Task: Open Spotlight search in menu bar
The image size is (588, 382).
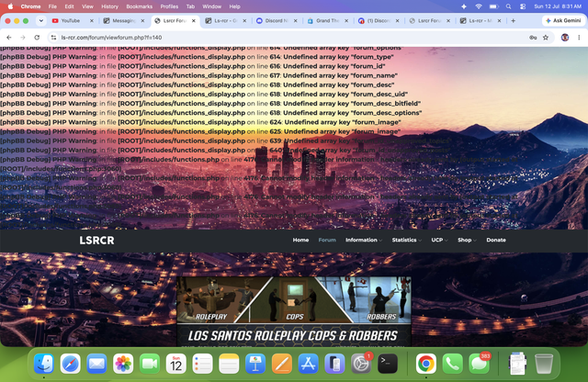Action: (x=508, y=6)
